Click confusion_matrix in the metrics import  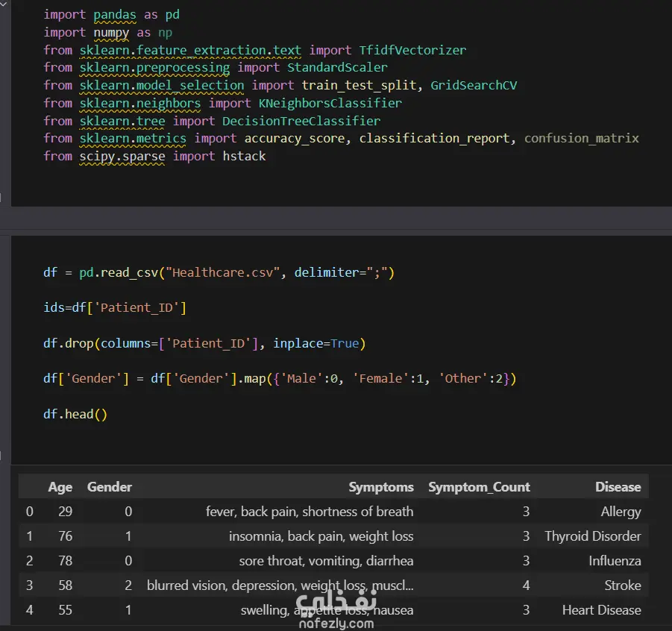pyautogui.click(x=582, y=138)
